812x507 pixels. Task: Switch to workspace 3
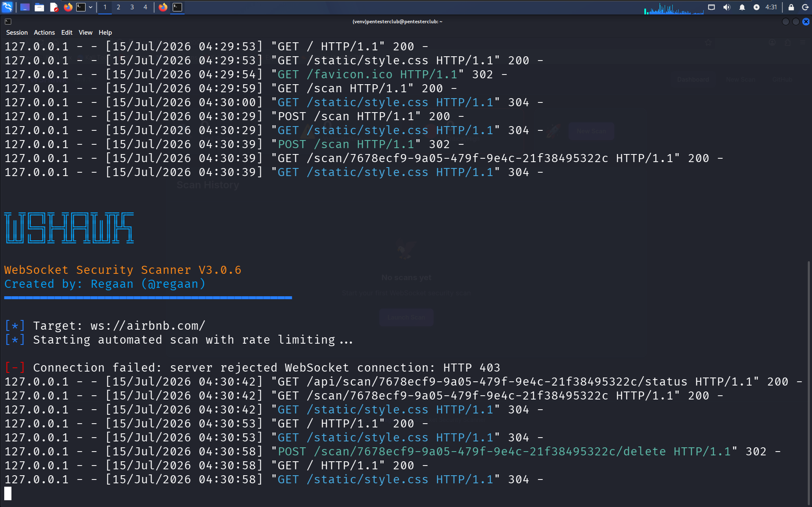coord(132,7)
